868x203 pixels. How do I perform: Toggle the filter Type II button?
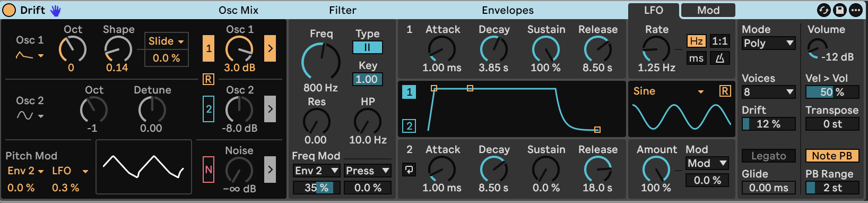367,47
